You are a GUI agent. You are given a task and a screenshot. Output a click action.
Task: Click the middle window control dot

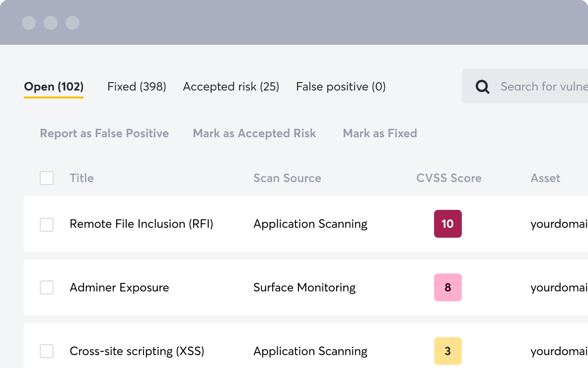[51, 22]
